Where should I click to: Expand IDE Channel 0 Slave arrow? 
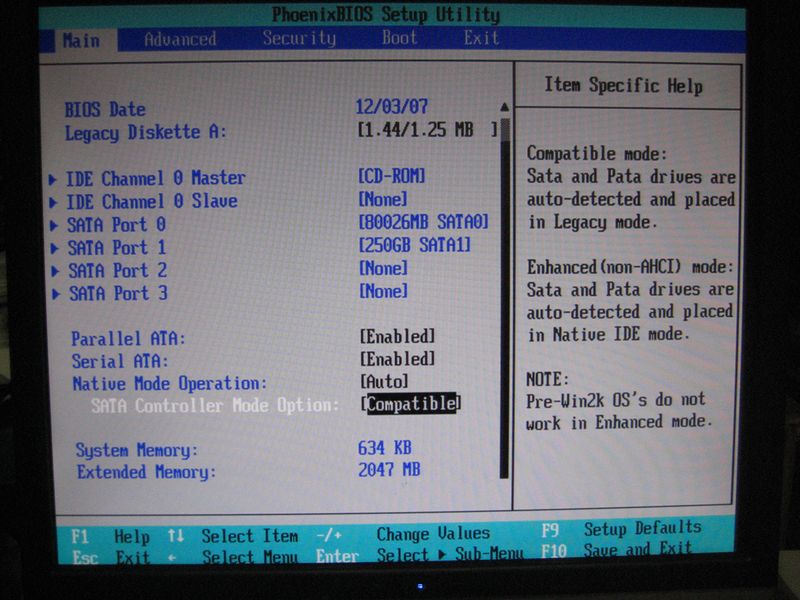(53, 203)
